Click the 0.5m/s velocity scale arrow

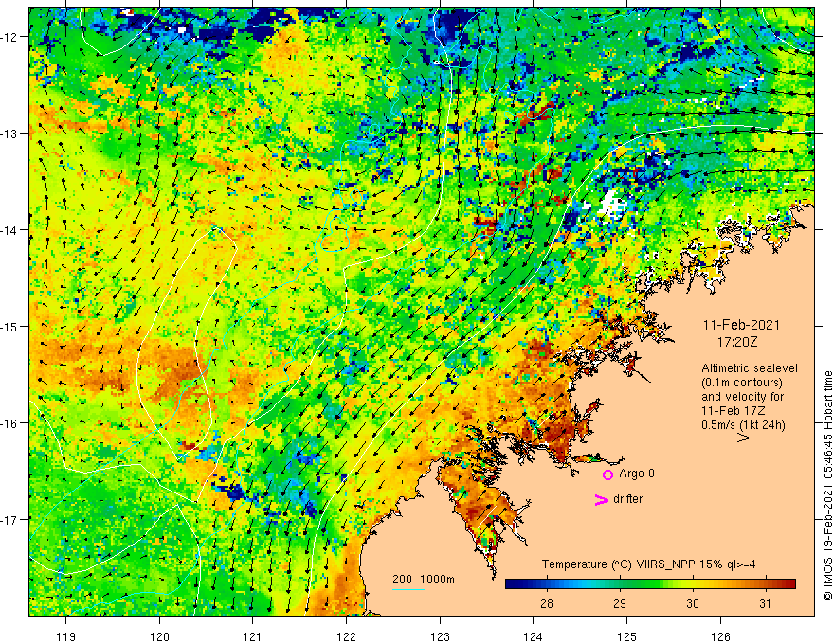(x=732, y=438)
